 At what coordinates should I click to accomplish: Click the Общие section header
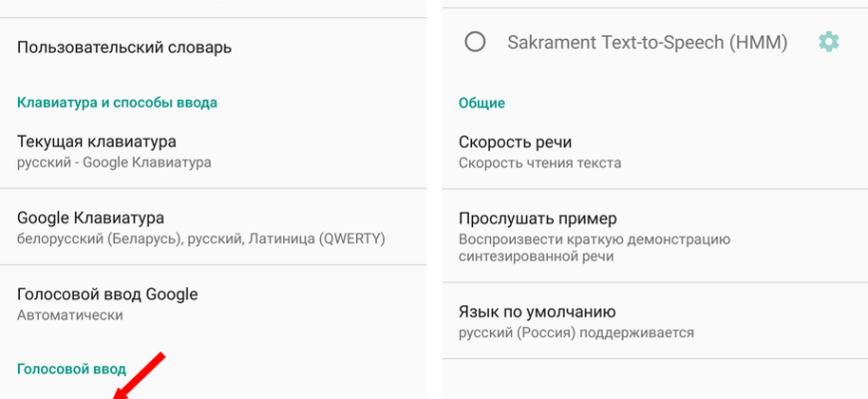pos(481,103)
